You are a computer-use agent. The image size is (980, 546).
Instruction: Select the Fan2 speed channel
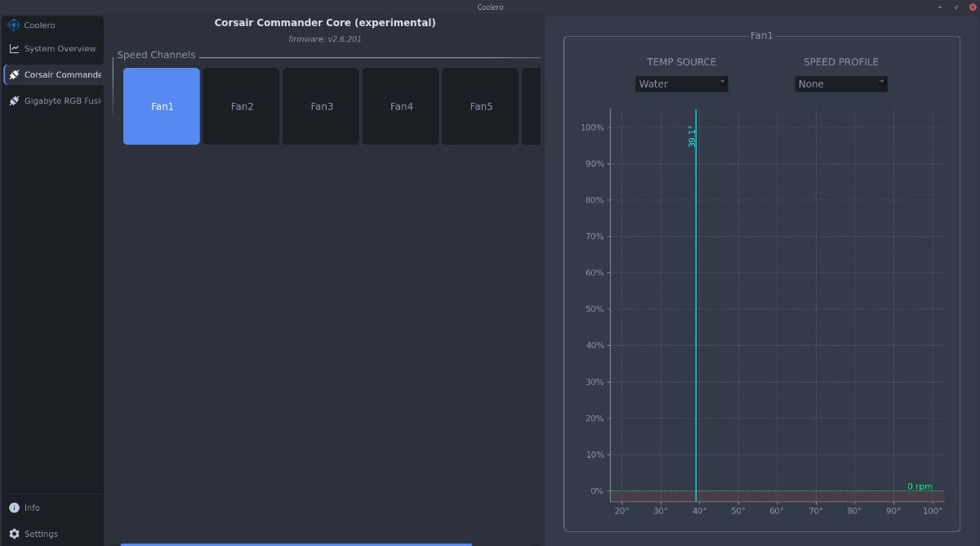coord(242,106)
